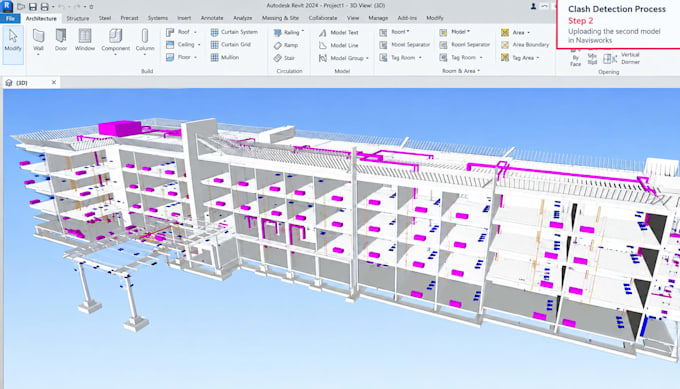680x389 pixels.
Task: Click the Area tool icon
Action: pos(505,33)
